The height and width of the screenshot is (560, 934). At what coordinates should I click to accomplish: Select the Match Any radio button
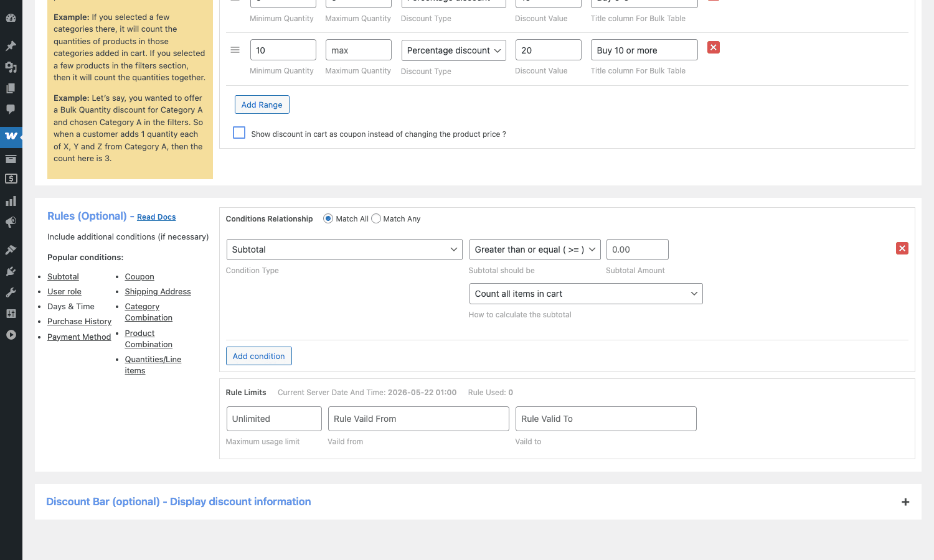pyautogui.click(x=376, y=218)
